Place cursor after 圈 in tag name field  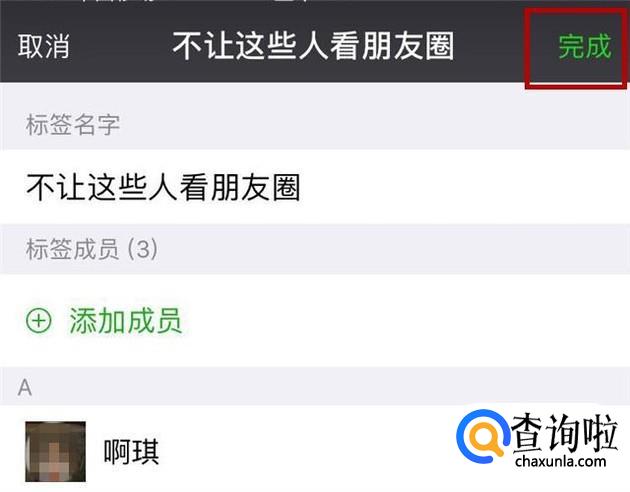pyautogui.click(x=302, y=187)
